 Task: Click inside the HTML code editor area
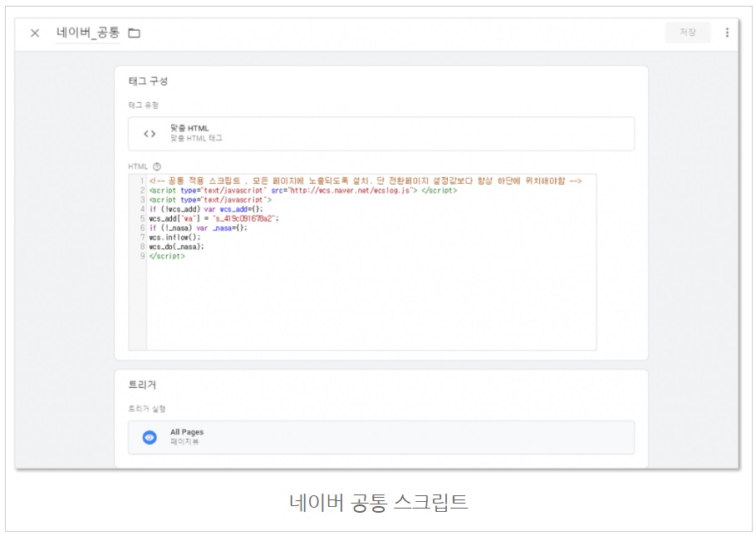362,262
